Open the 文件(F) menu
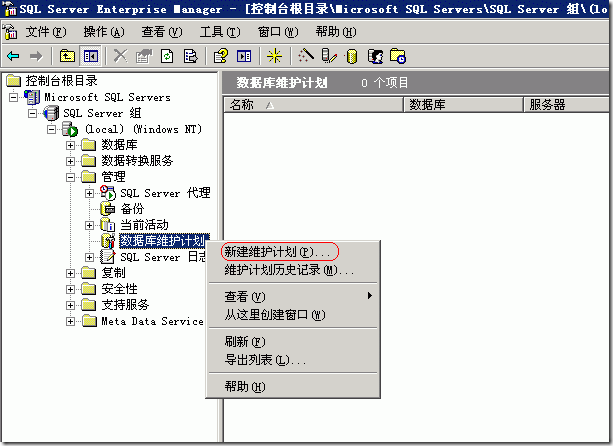The height and width of the screenshot is (446, 613). (46, 32)
